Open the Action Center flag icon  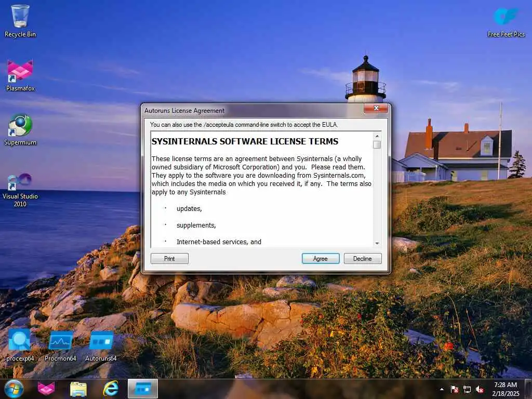454,389
